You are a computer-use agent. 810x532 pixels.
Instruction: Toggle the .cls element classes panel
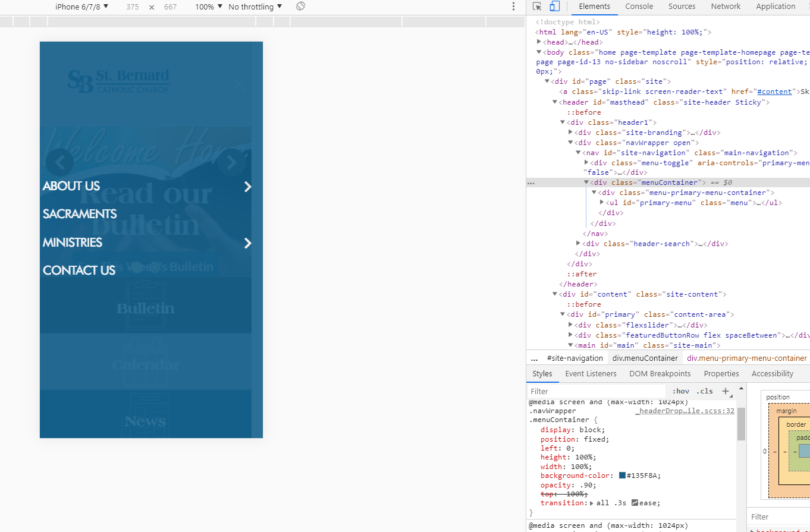[x=705, y=391]
